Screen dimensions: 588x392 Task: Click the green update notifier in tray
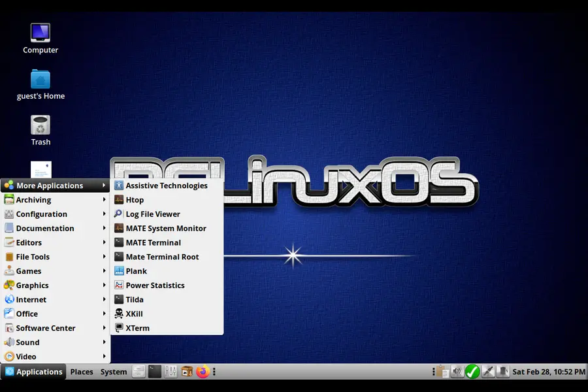[x=472, y=371]
